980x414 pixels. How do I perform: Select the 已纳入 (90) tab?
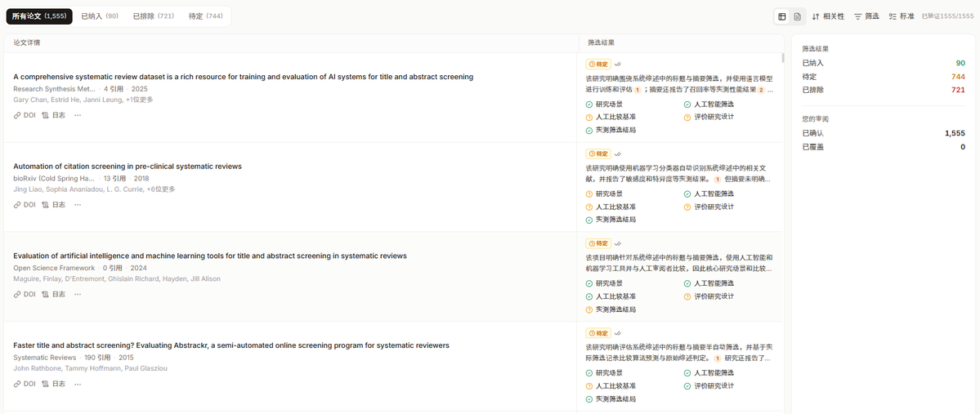(x=100, y=16)
